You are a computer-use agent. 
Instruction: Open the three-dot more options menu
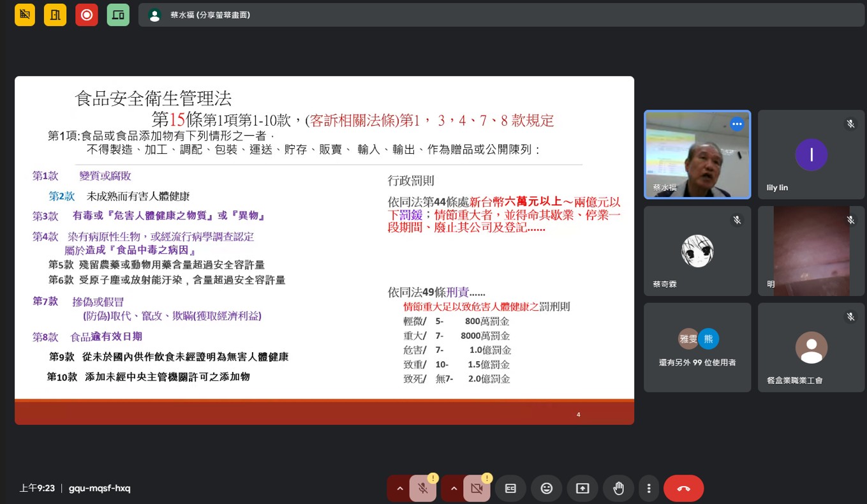[x=649, y=488]
